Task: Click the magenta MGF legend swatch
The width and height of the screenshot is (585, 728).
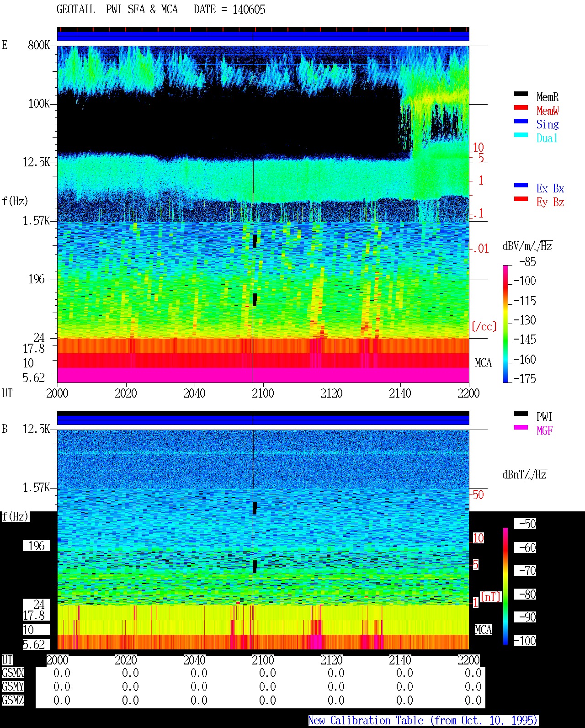Action: pos(521,428)
